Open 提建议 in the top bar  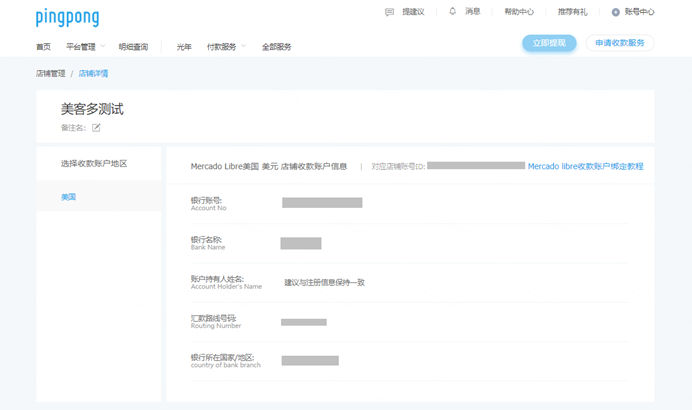tap(413, 12)
